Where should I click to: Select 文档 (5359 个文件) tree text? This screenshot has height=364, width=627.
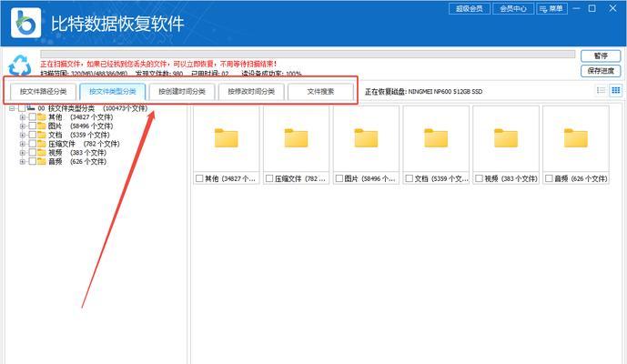pyautogui.click(x=79, y=135)
